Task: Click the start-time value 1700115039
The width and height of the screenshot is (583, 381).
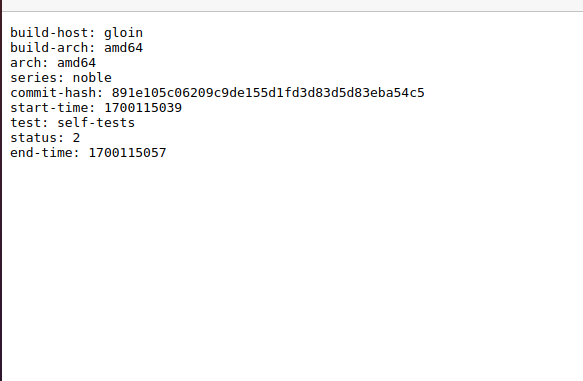Action: (x=143, y=108)
